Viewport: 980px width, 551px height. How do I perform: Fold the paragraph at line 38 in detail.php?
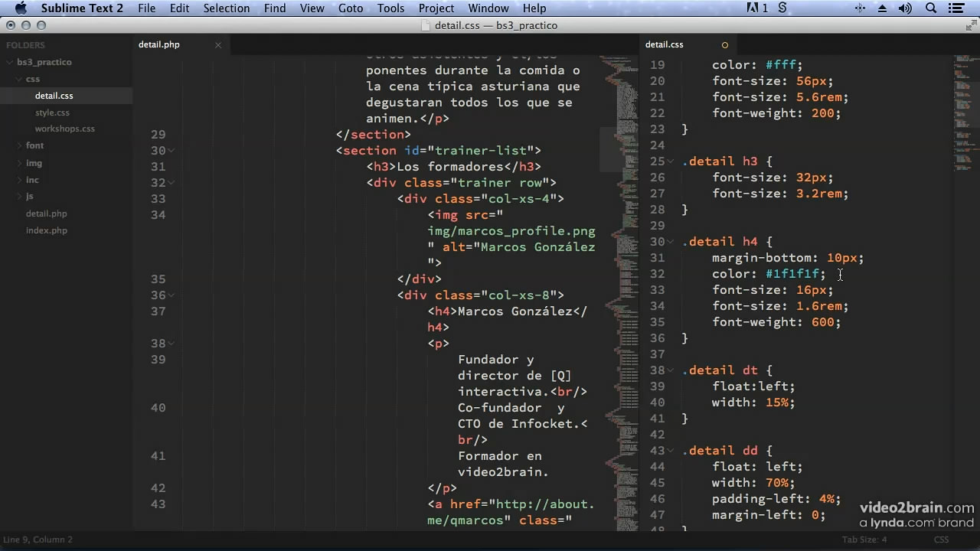[x=171, y=344]
